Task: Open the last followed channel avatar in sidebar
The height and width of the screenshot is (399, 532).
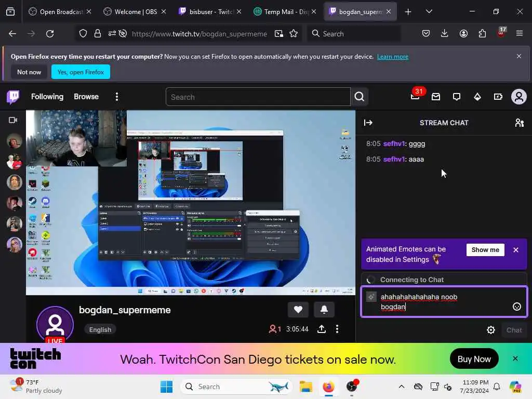Action: click(14, 244)
